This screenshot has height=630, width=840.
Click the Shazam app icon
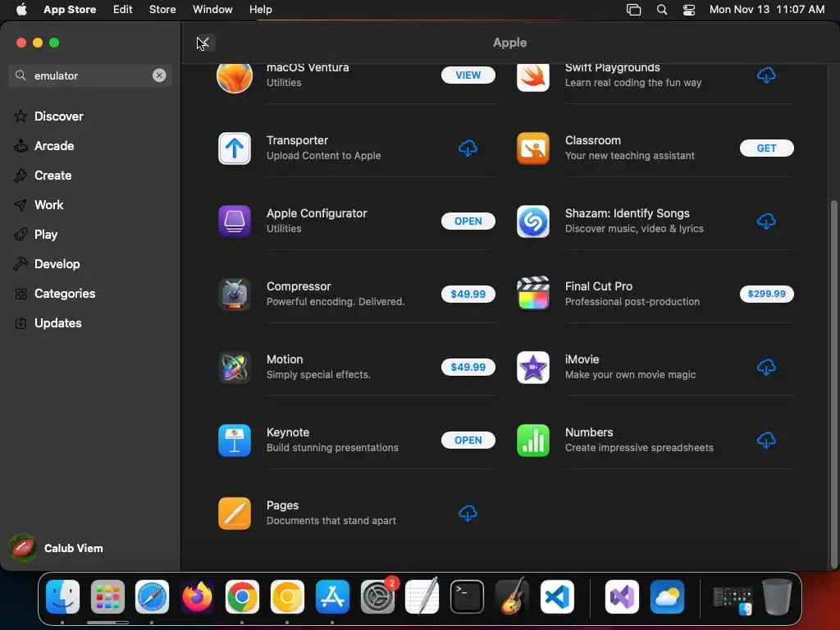point(532,221)
